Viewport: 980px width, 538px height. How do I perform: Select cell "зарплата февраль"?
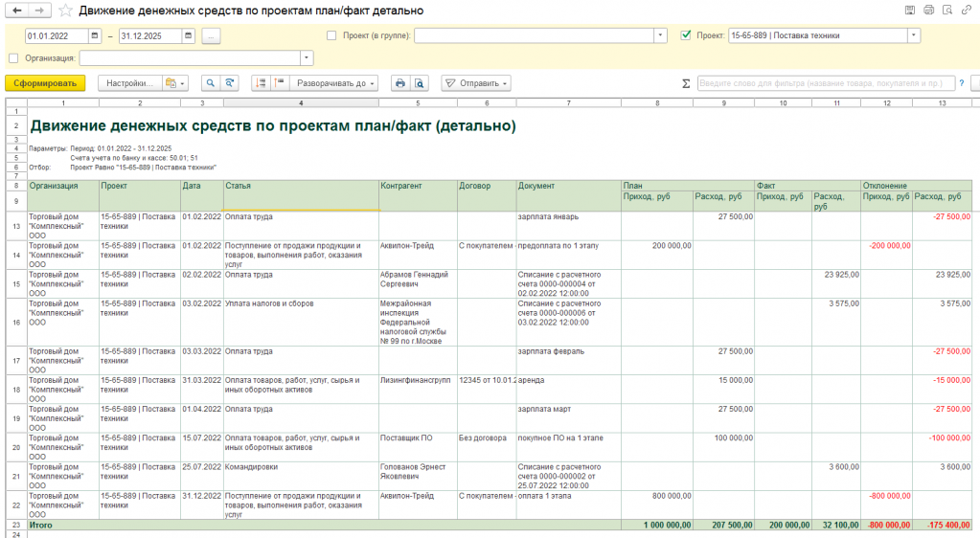point(568,361)
